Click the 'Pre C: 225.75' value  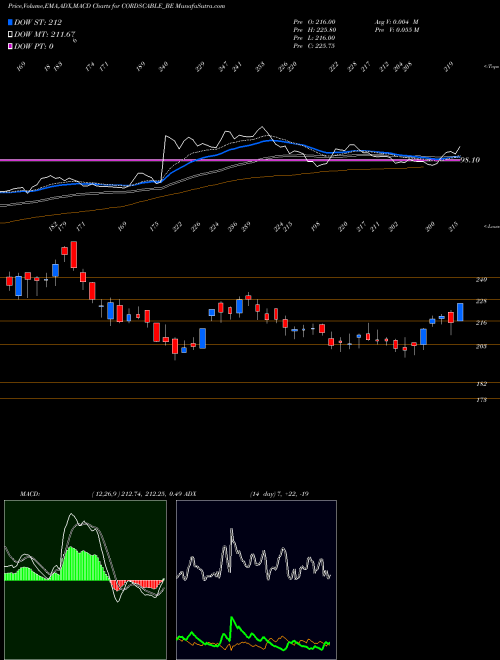[314, 46]
